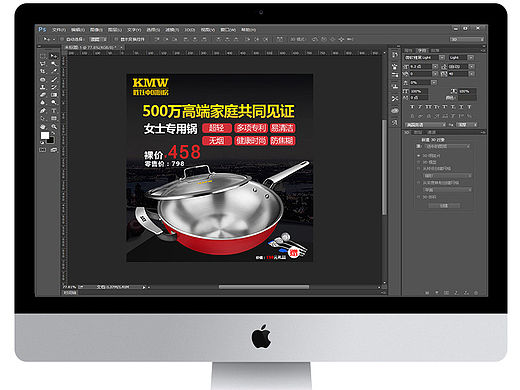520x390 pixels.
Task: Switch to the Character panel tab
Action: [x=422, y=51]
